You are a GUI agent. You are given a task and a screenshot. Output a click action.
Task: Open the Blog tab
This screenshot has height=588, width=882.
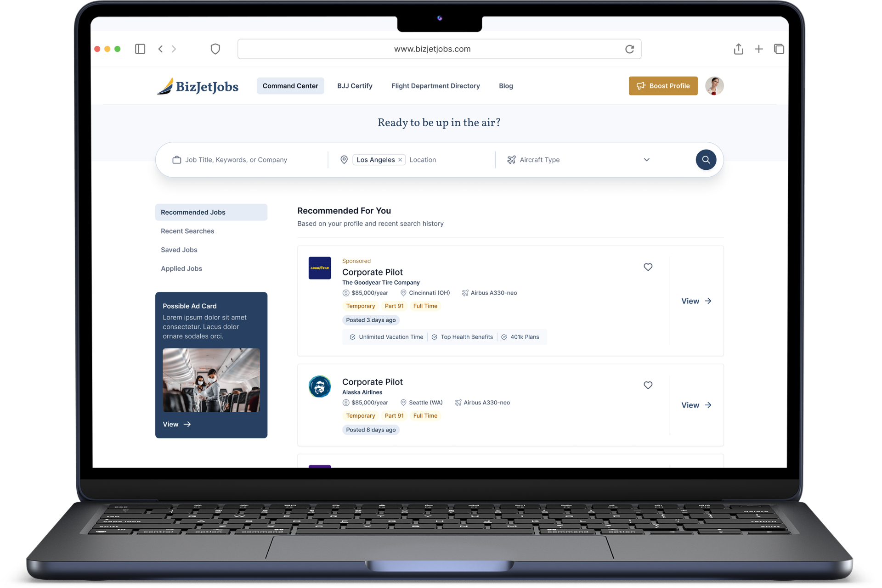[506, 86]
